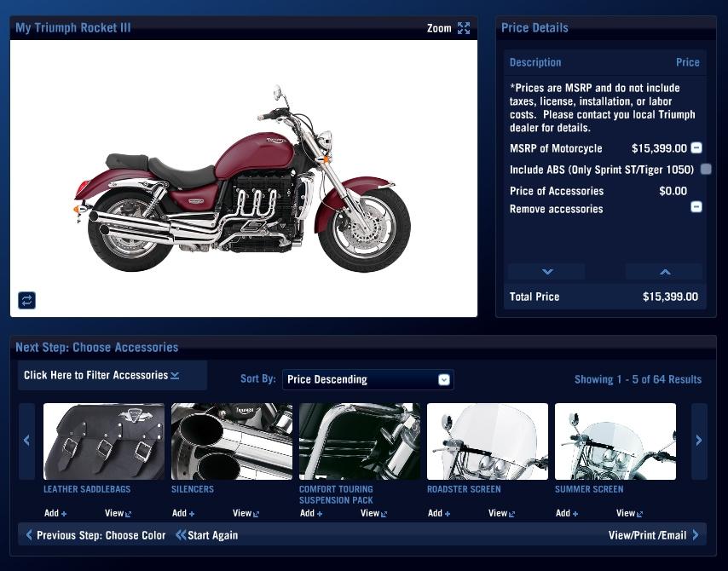Expand Click Here to Filter Accessories
This screenshot has height=571, width=728.
coord(113,375)
